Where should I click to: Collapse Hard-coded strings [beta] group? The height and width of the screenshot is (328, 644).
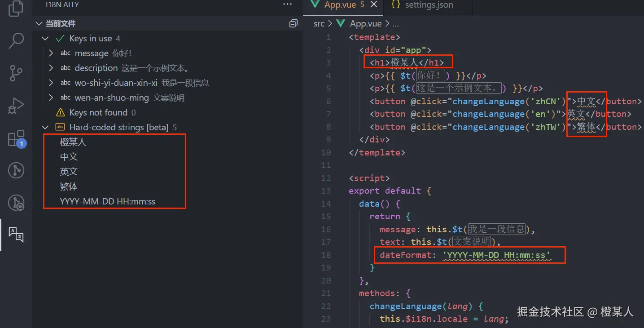(45, 127)
